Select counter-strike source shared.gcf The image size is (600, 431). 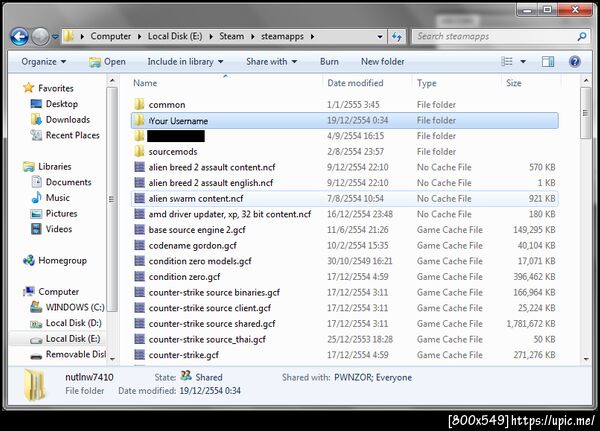[x=344, y=324]
